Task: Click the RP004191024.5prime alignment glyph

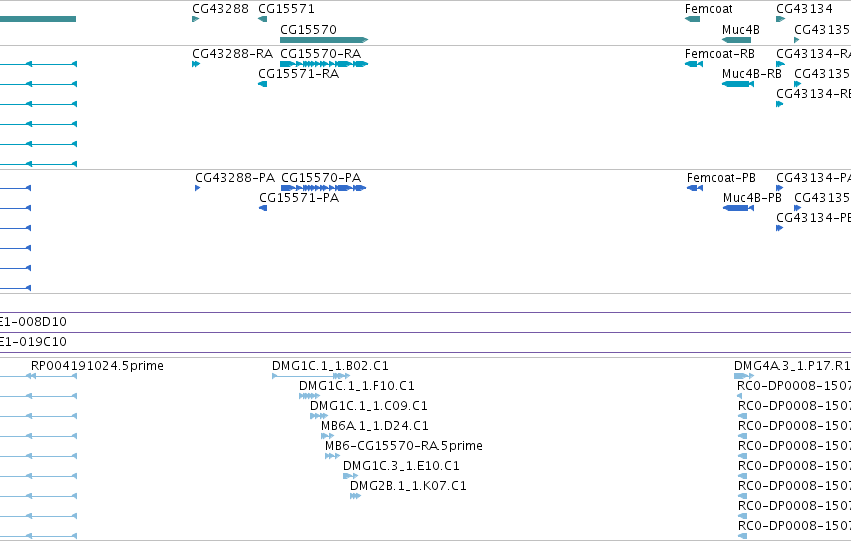Action: click(52, 376)
